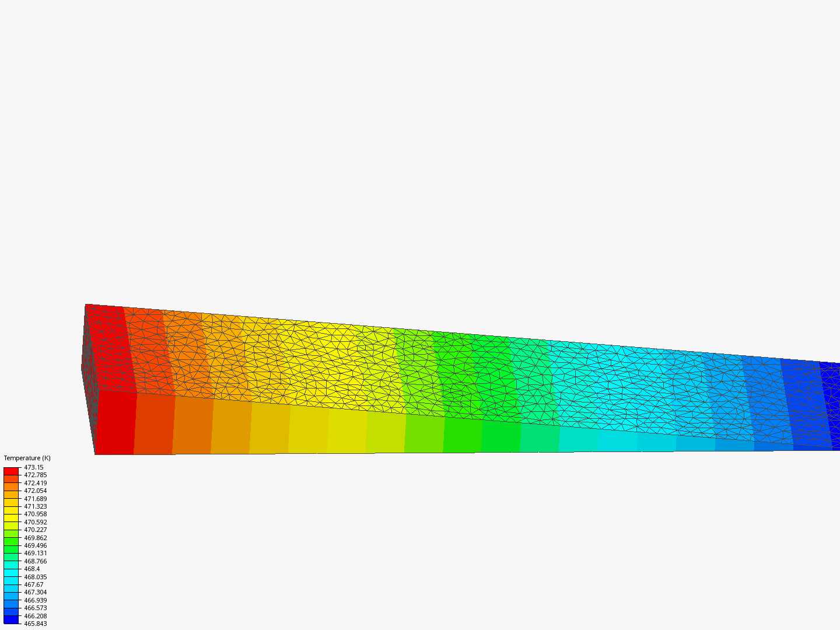Click the 468.4 legend value
The width and height of the screenshot is (840, 630).
point(32,569)
